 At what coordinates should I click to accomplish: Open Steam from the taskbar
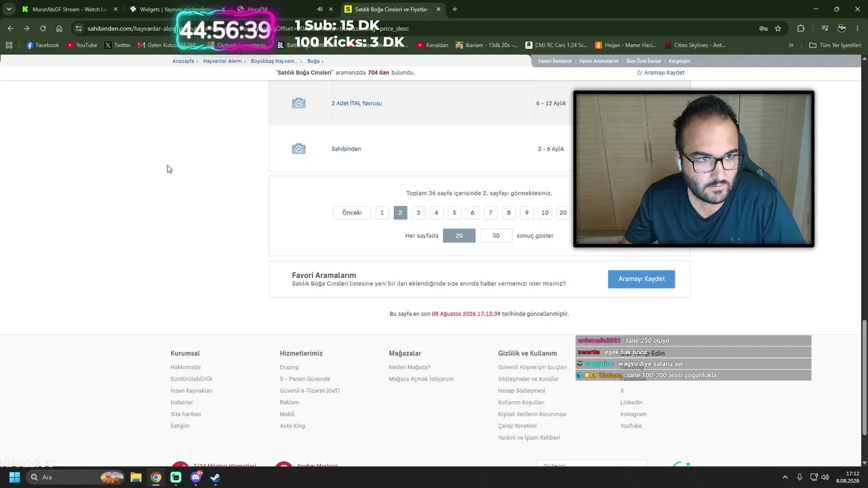[x=216, y=477]
